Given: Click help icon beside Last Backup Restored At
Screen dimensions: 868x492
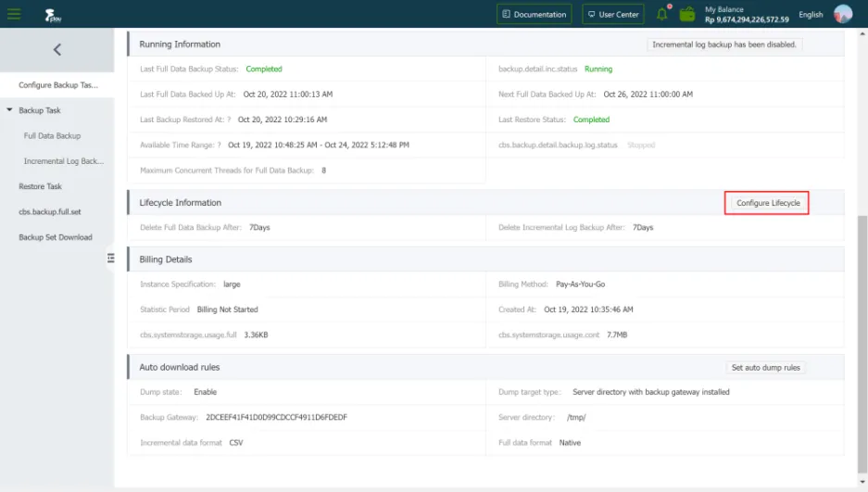Looking at the screenshot, I should coord(229,120).
